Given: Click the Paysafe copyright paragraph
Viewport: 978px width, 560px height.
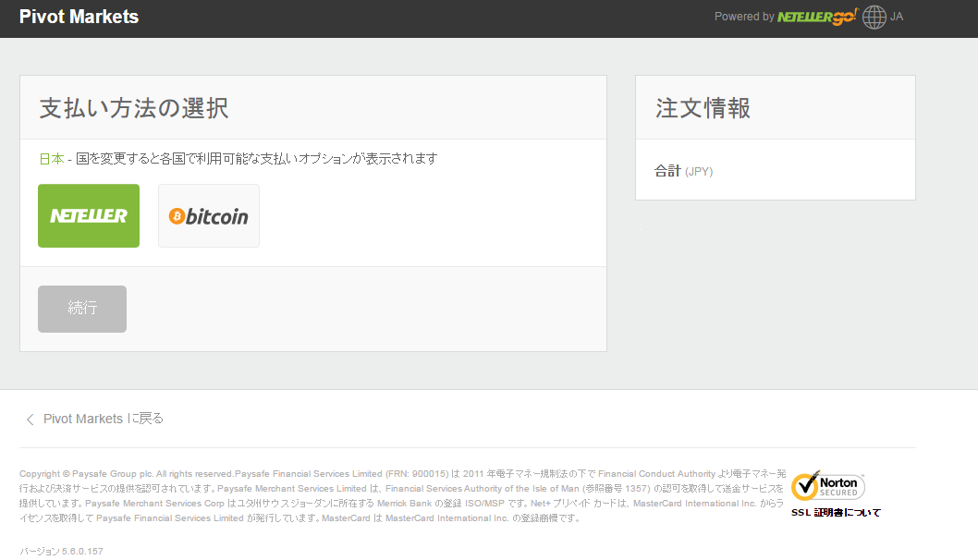Looking at the screenshot, I should pos(402,495).
